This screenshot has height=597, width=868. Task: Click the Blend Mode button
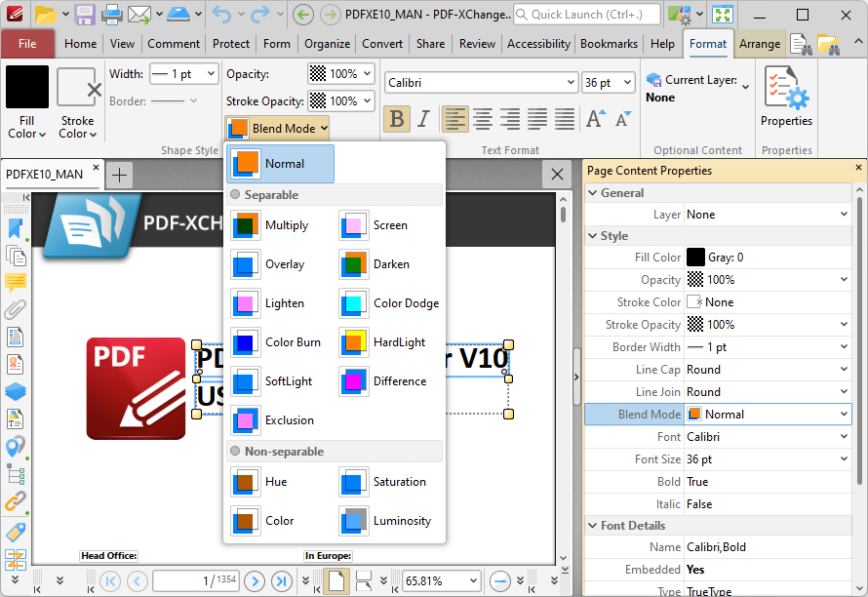point(277,128)
